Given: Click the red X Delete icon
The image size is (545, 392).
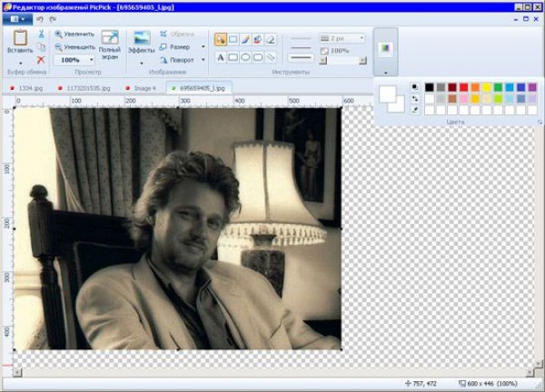Looking at the screenshot, I should click(41, 60).
